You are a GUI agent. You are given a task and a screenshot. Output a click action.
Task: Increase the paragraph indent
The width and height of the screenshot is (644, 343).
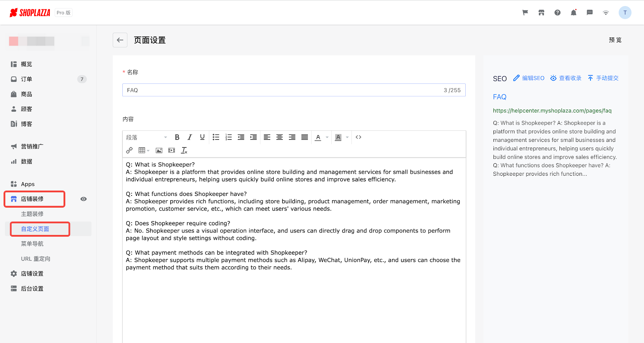coord(254,137)
